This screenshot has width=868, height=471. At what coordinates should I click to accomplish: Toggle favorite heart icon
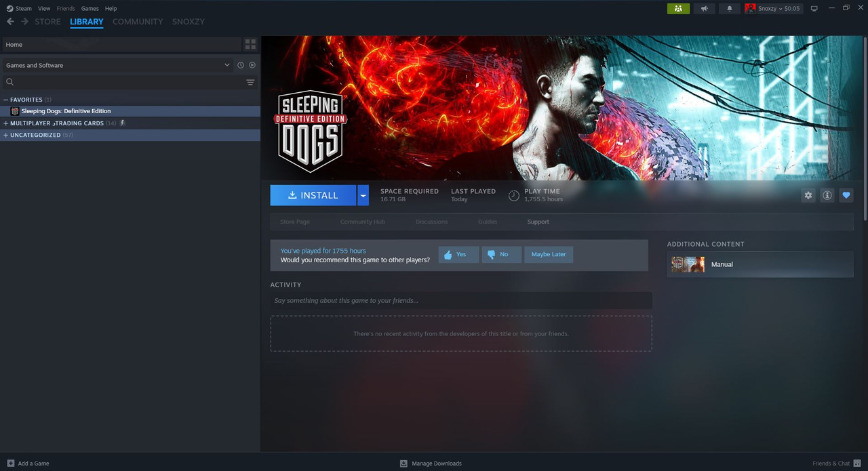846,195
